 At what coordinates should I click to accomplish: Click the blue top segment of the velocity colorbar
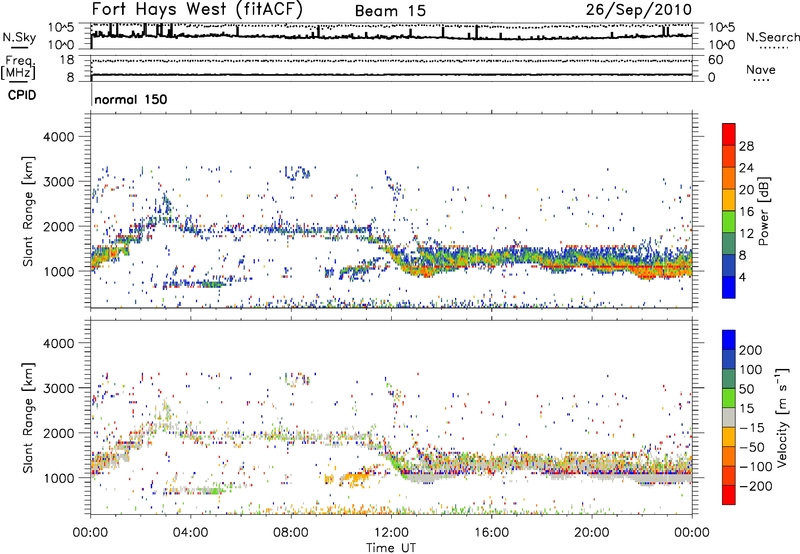tap(729, 340)
